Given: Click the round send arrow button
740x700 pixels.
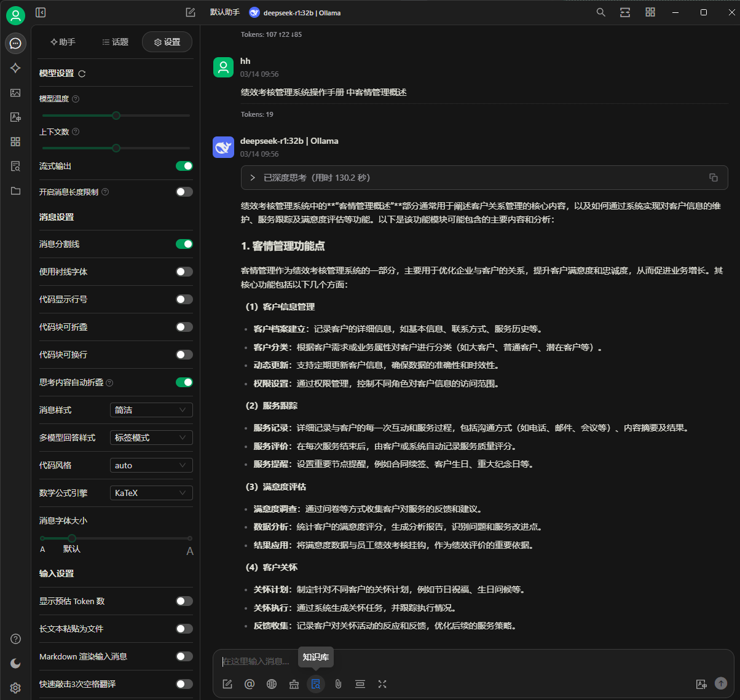Looking at the screenshot, I should click(x=721, y=683).
